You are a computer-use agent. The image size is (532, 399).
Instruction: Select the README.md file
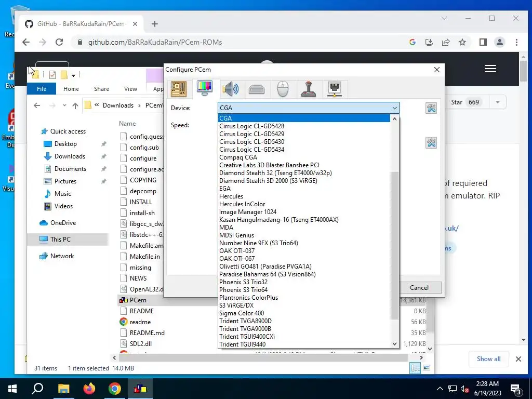147,333
